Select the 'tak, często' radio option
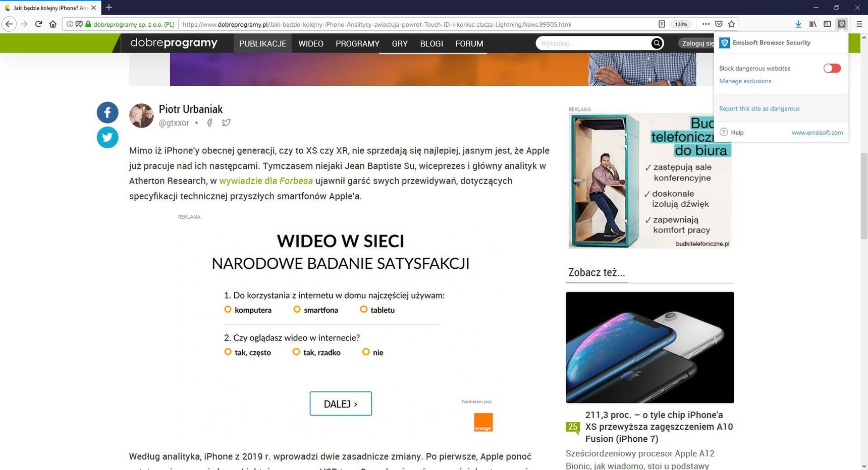The width and height of the screenshot is (868, 470). [x=228, y=351]
